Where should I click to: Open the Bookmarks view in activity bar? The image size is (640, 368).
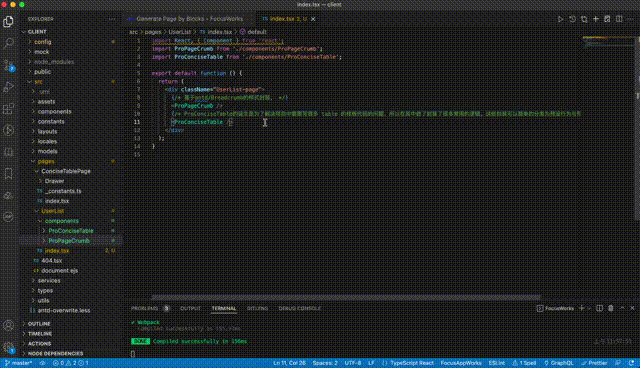8,173
